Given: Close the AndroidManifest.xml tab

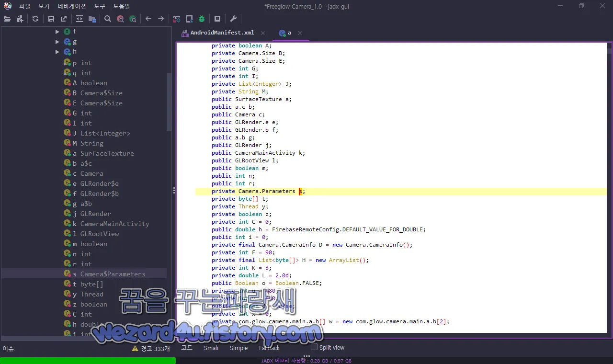Looking at the screenshot, I should pos(263,33).
